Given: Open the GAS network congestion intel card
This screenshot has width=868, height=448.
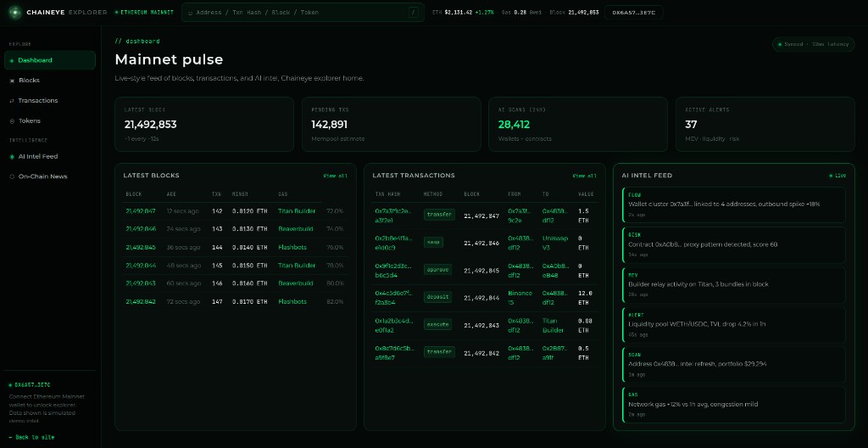Looking at the screenshot, I should coord(734,405).
